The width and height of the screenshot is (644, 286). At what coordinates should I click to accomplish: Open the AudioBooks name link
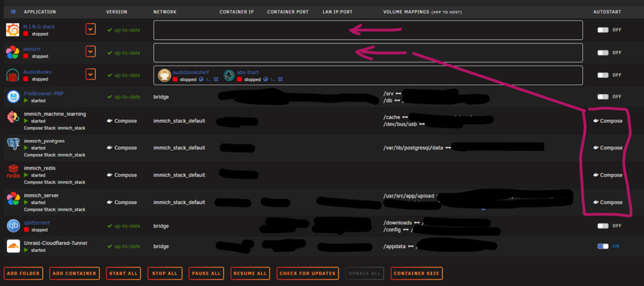[x=37, y=72]
